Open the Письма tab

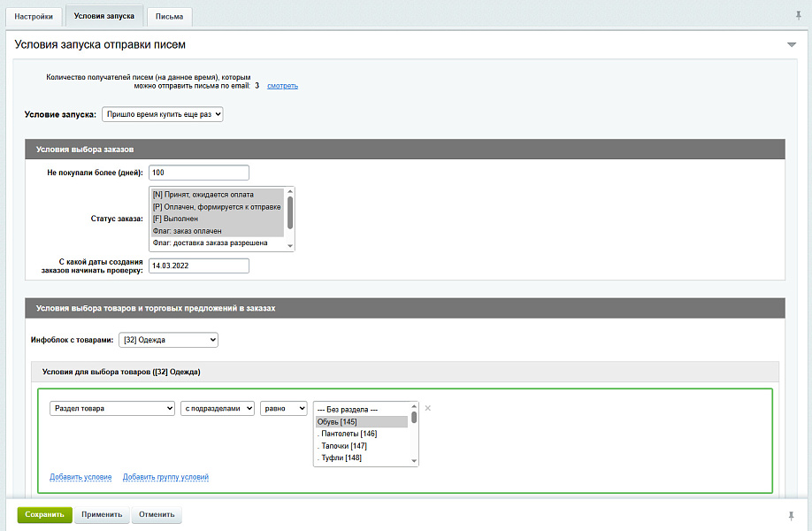pyautogui.click(x=169, y=17)
